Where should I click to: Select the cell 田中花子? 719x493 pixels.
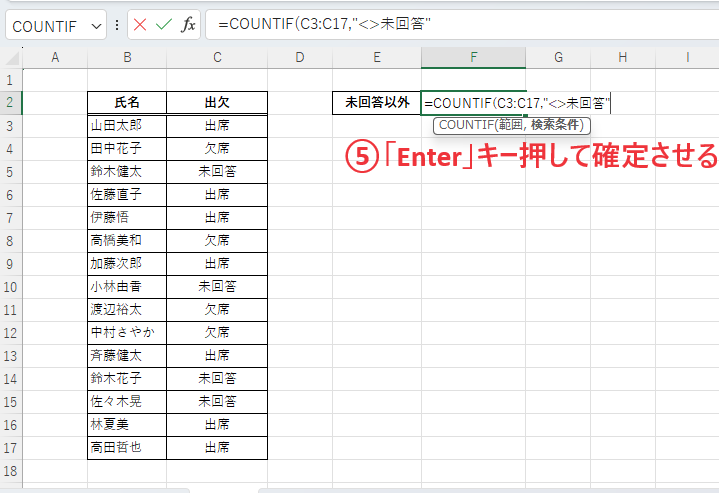click(x=127, y=149)
